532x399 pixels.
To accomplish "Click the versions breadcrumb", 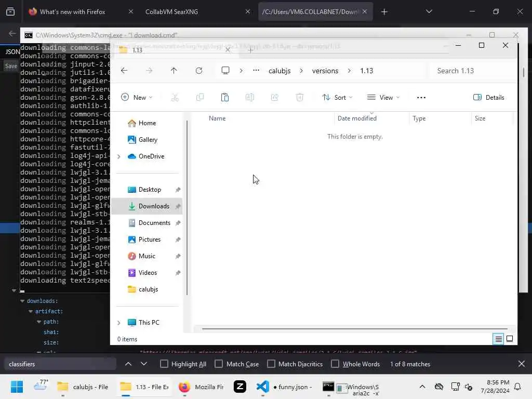I will point(325,71).
